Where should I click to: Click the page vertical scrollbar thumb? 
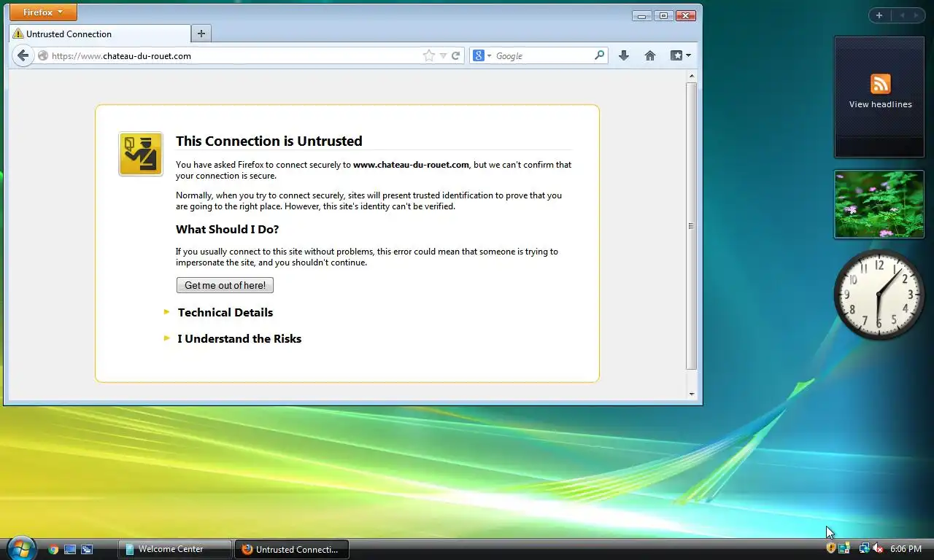tap(692, 226)
